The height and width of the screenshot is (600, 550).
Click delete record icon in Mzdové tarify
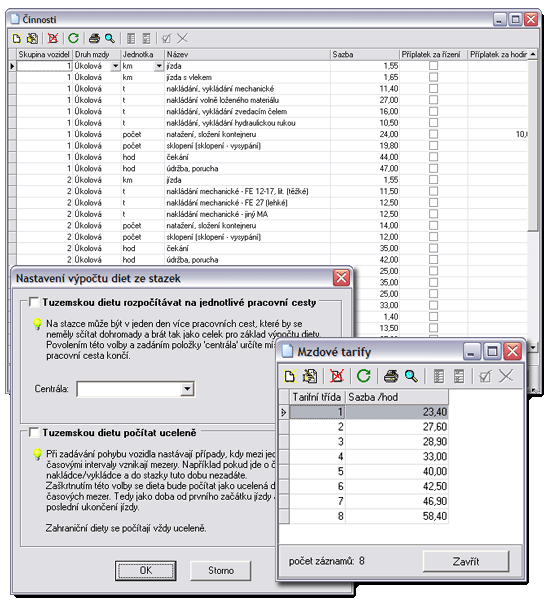pos(337,376)
